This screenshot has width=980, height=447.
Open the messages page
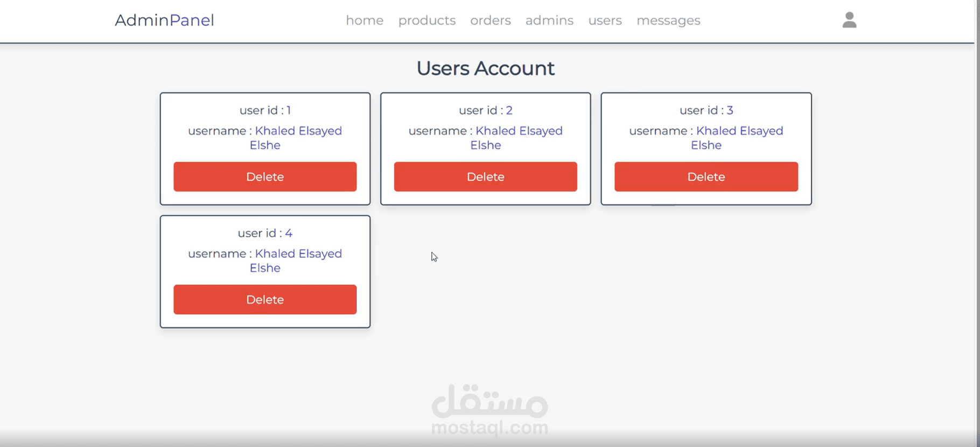pyautogui.click(x=668, y=20)
